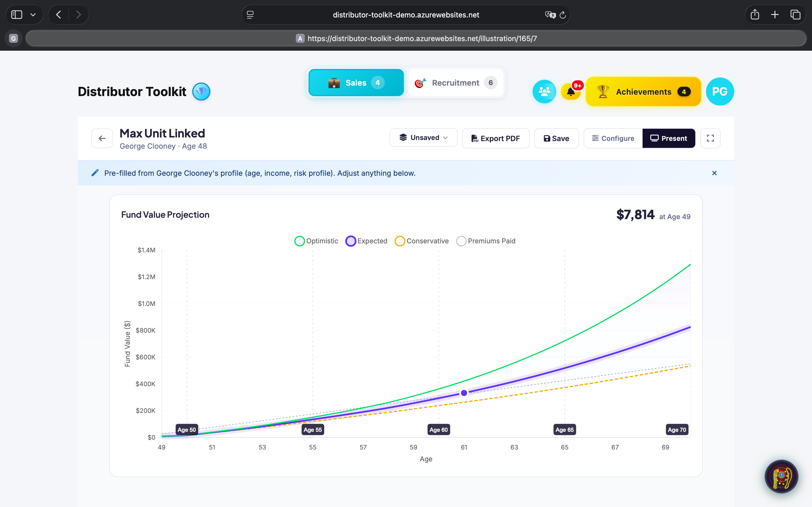Image resolution: width=812 pixels, height=507 pixels.
Task: Click the diamond gem beside Distributor Toolkit
Action: coord(201,91)
